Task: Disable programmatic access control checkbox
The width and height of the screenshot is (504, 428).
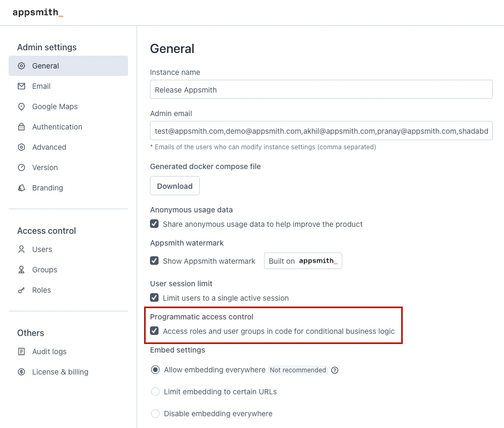Action: 154,331
